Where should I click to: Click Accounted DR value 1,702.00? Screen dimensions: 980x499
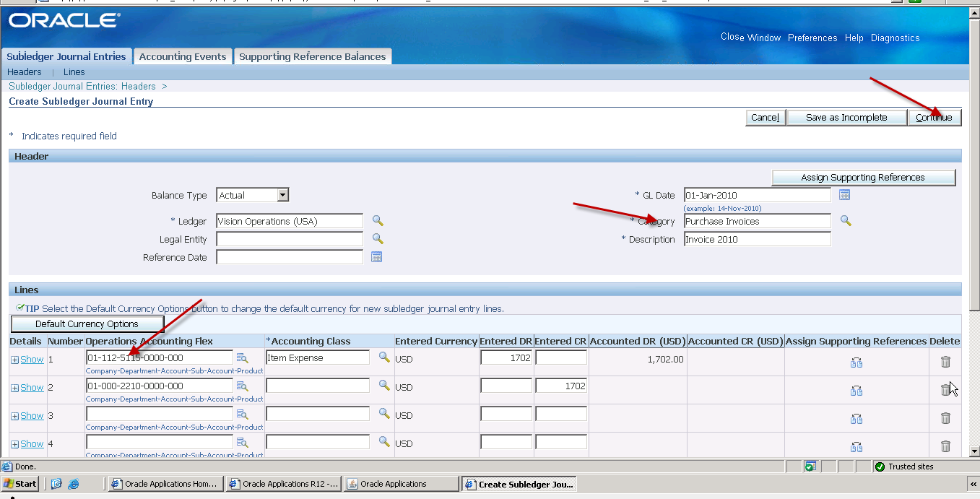pyautogui.click(x=666, y=358)
